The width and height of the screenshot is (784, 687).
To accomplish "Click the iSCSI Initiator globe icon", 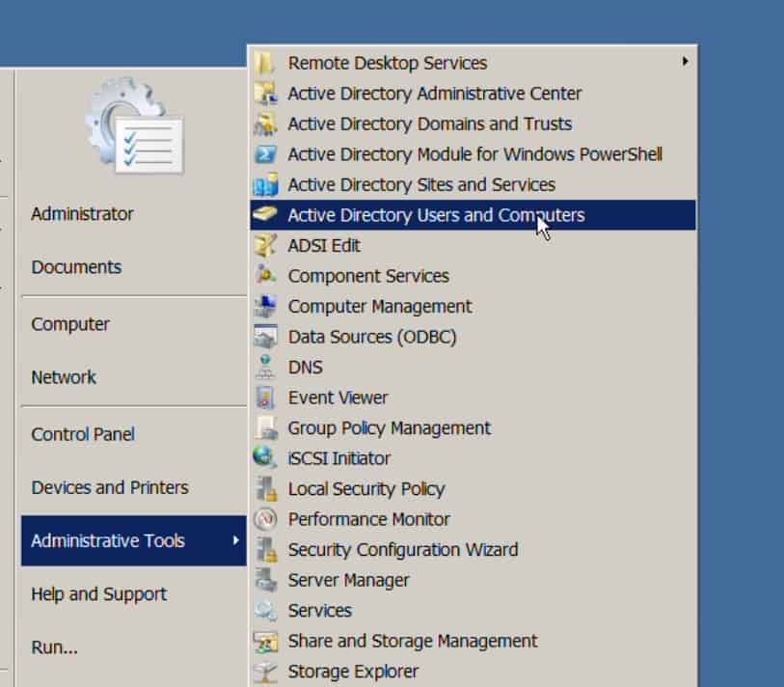I will click(x=265, y=458).
